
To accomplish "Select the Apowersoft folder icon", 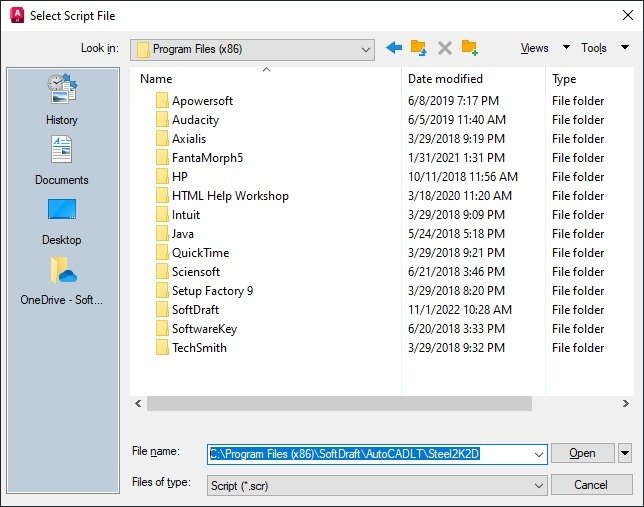I will pos(162,101).
